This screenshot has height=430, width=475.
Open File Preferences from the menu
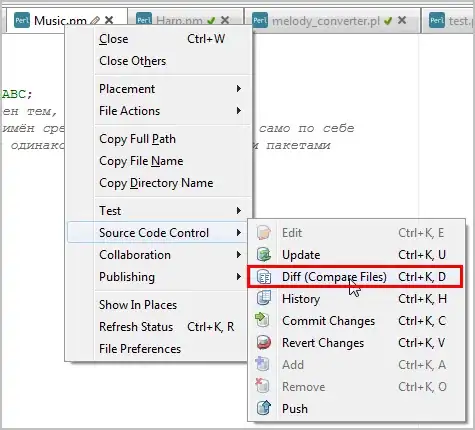pyautogui.click(x=140, y=349)
